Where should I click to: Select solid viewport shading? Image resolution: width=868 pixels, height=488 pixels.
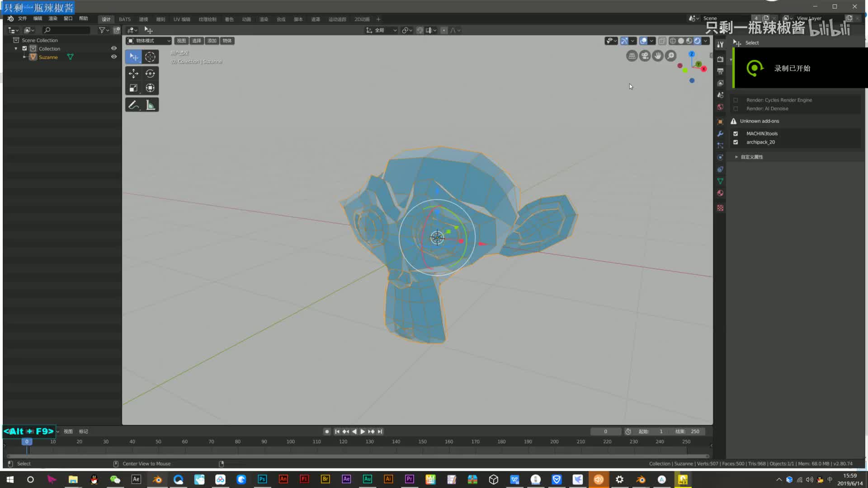[x=681, y=41]
